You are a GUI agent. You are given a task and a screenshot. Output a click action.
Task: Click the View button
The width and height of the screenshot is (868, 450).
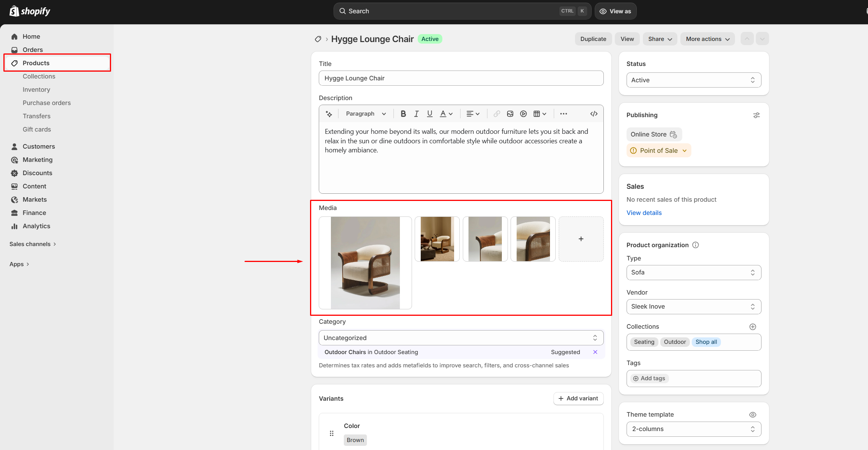coord(627,39)
